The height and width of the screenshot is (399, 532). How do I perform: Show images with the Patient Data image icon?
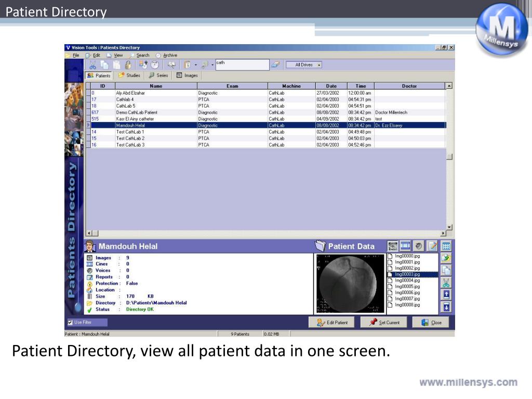pos(393,246)
